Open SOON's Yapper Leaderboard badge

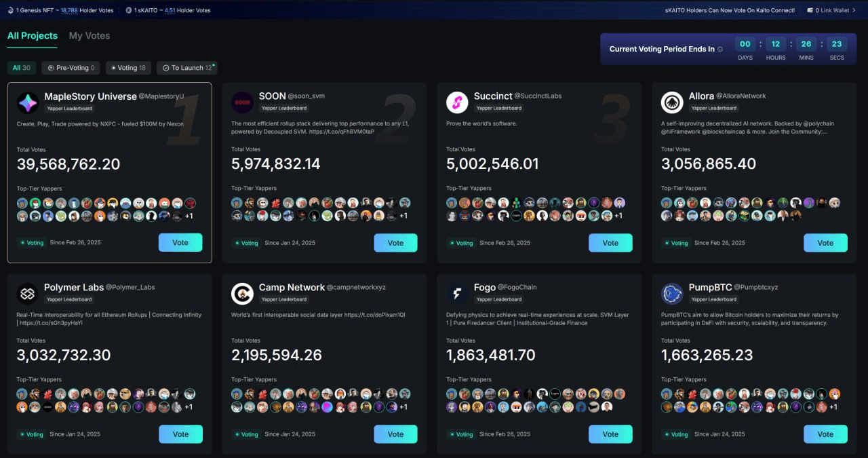click(x=284, y=108)
